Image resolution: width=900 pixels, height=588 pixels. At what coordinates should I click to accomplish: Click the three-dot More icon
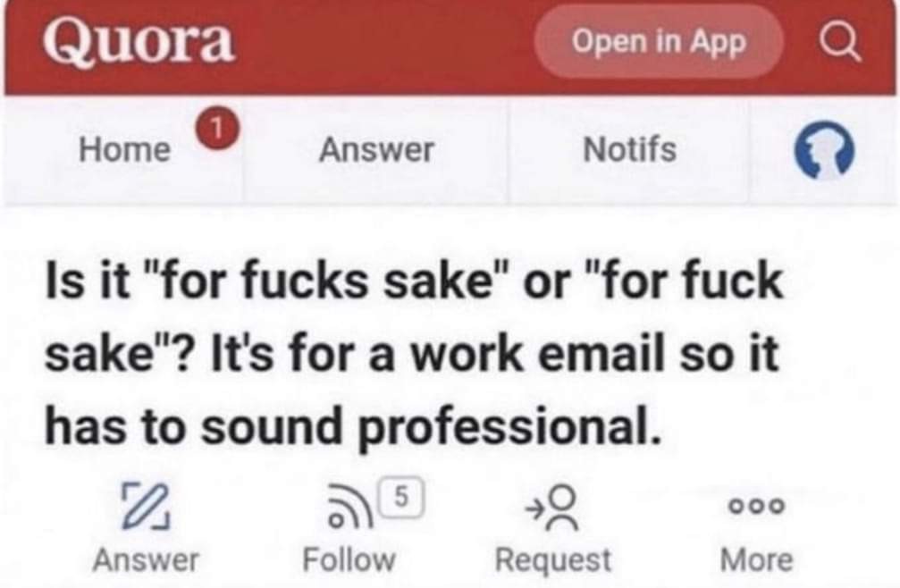[x=756, y=505]
